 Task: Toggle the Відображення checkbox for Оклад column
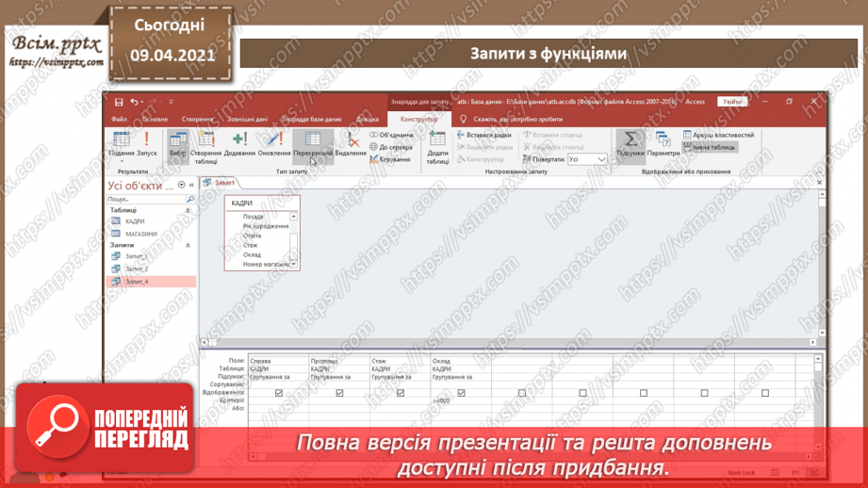click(461, 393)
